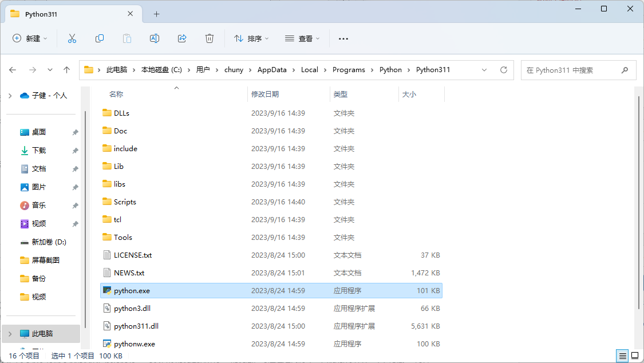This screenshot has height=363, width=644.
Task: Expand chevron after Programs in address bar
Action: pos(372,70)
